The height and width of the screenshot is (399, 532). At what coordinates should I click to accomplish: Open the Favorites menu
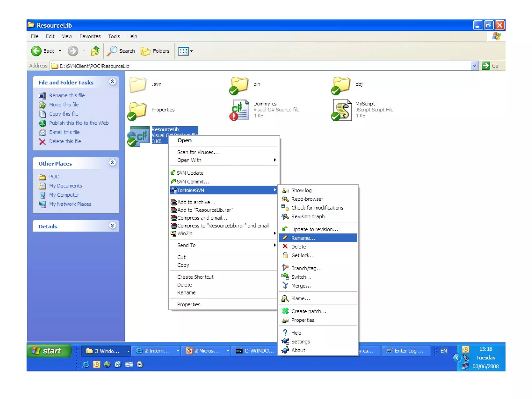[90, 36]
